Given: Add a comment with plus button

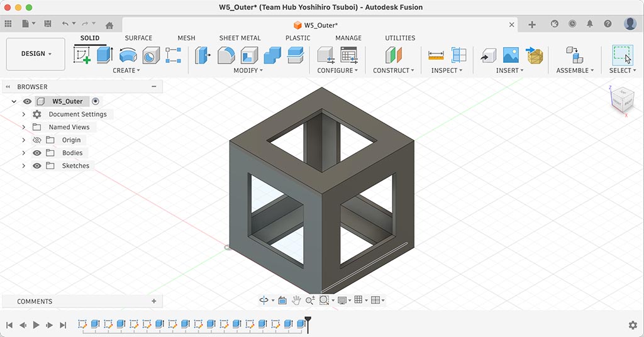Looking at the screenshot, I should 153,301.
